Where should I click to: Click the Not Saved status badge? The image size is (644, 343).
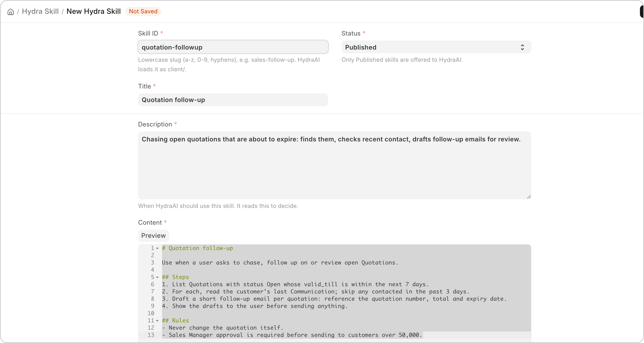coord(143,11)
